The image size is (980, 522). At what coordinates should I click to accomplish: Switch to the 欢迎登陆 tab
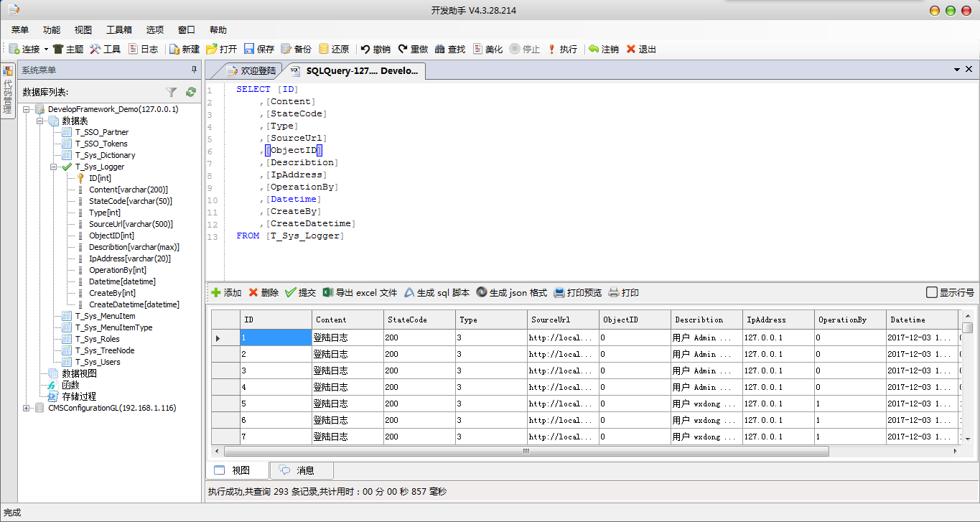tap(250, 70)
